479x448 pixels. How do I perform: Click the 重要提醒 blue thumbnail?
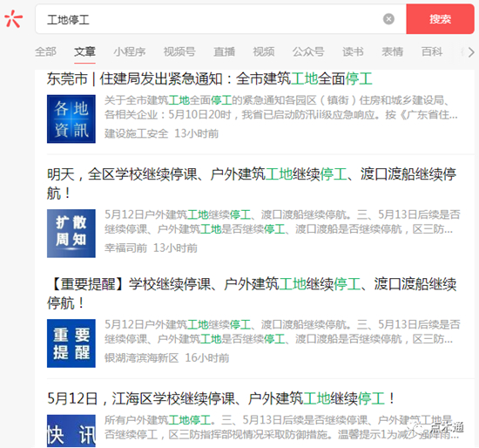click(x=71, y=343)
